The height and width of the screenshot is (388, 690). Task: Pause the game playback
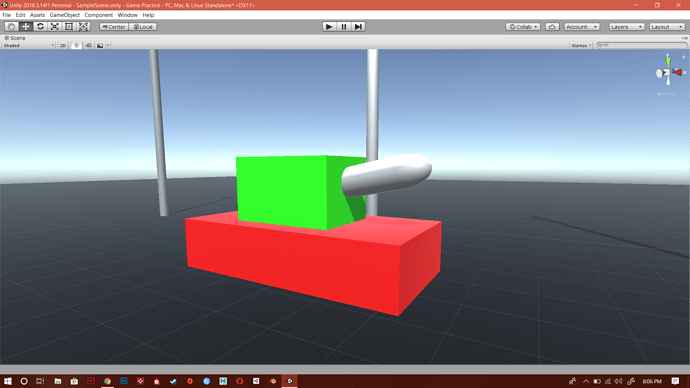[344, 27]
